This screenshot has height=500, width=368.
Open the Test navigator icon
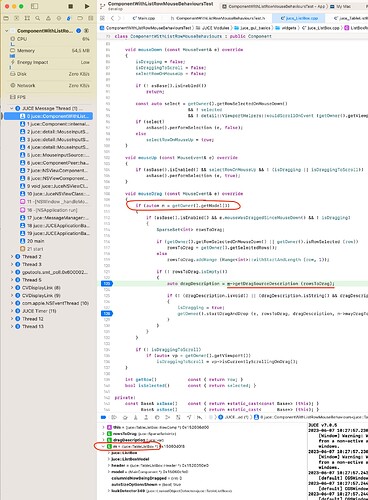(x=59, y=18)
